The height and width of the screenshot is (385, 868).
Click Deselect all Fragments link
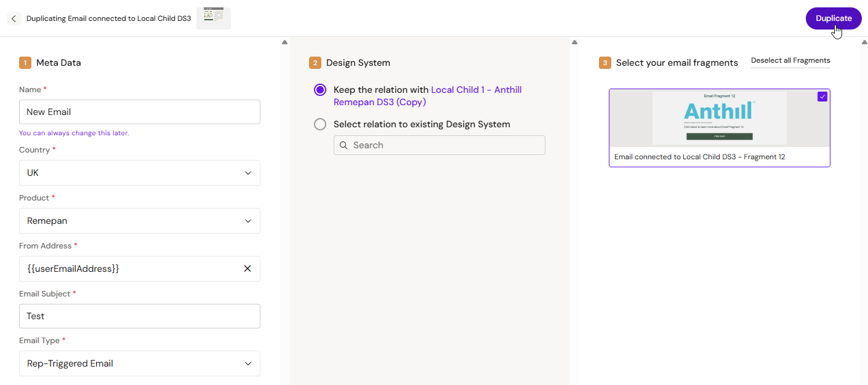pos(790,60)
